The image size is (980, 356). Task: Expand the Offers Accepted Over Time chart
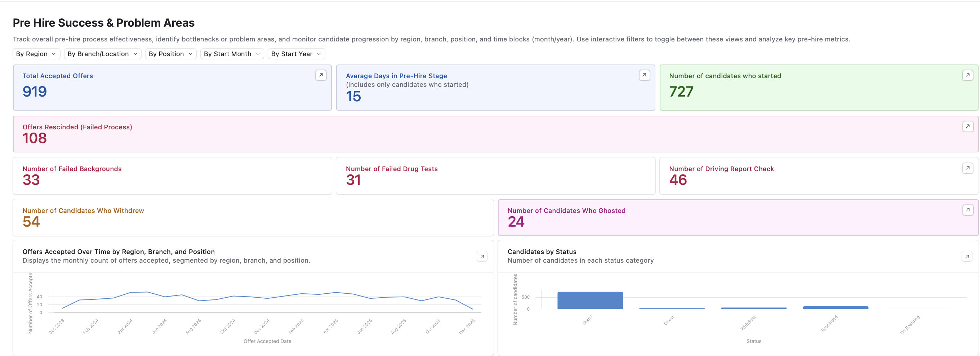(482, 256)
